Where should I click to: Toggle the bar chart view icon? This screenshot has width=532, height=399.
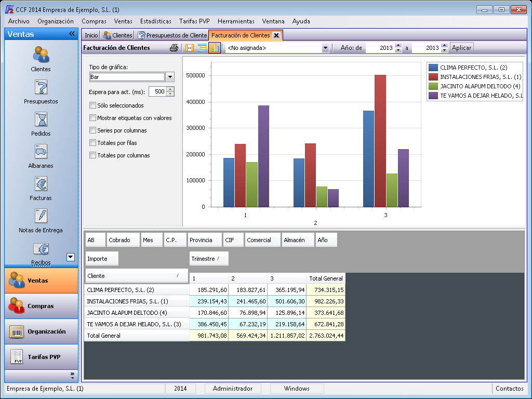tap(215, 48)
